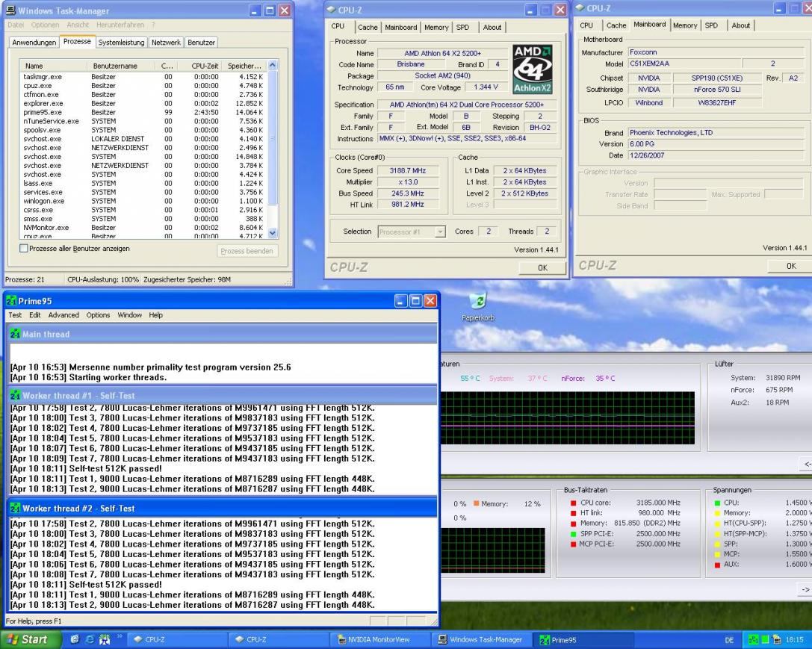Open the Ansicht menu in Task-Manager
Screen dimensions: 812x649
coord(78,25)
